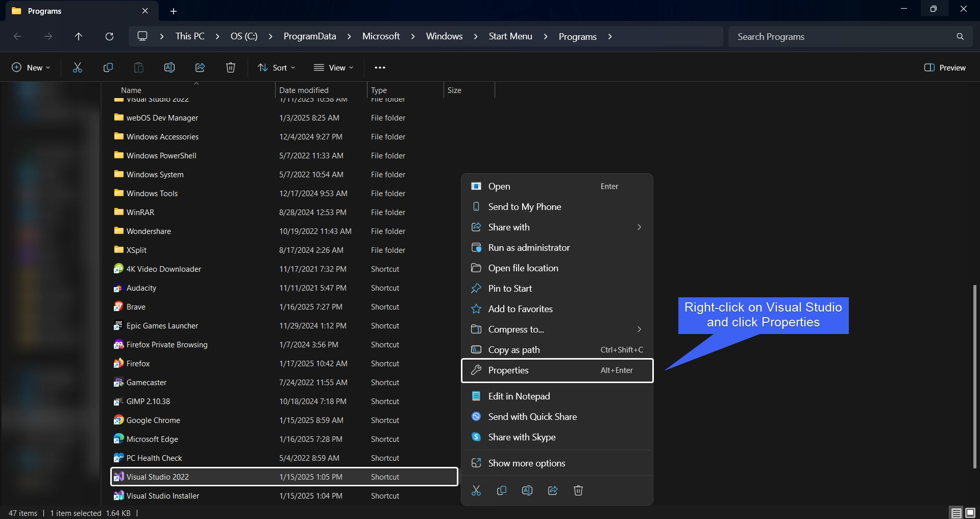The height and width of the screenshot is (519, 980).
Task: Click the Share icon in the toolbar
Action: pos(200,67)
